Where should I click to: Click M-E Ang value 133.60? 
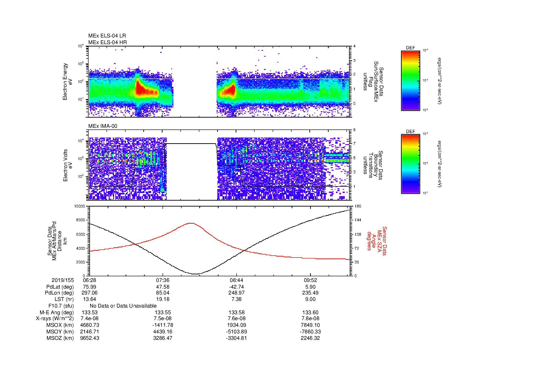pos(310,313)
